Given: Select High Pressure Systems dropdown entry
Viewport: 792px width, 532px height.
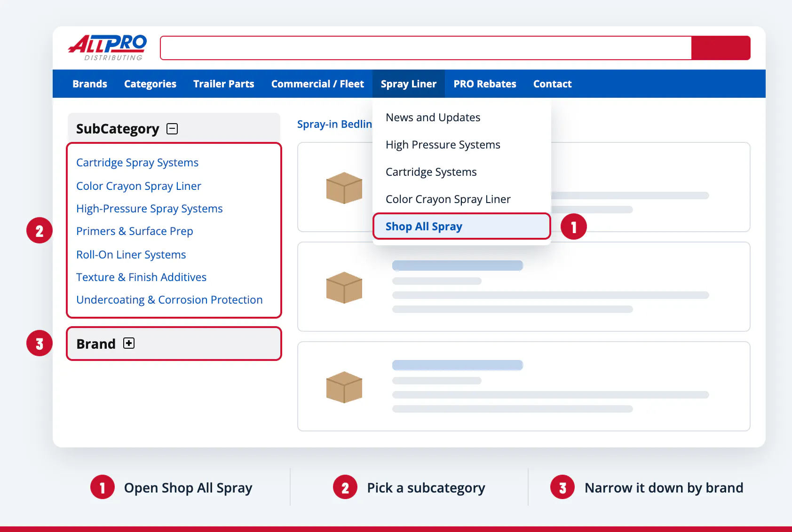Looking at the screenshot, I should pos(443,145).
